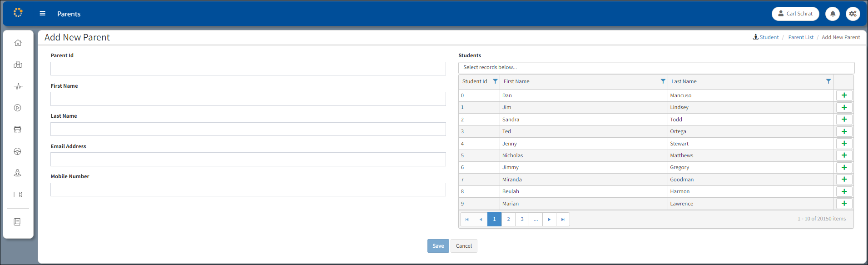Image resolution: width=868 pixels, height=265 pixels.
Task: Add student Jenny Stewart with plus
Action: tap(844, 144)
